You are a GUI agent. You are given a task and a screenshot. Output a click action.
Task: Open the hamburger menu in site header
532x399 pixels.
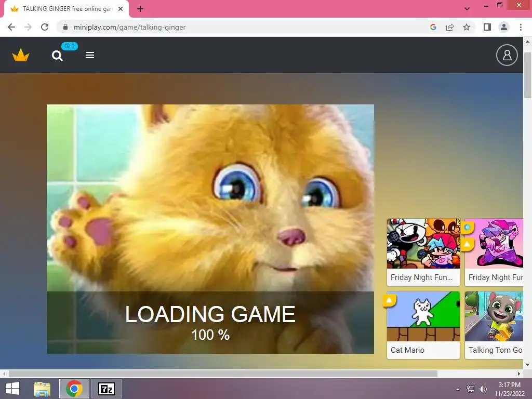pyautogui.click(x=90, y=55)
